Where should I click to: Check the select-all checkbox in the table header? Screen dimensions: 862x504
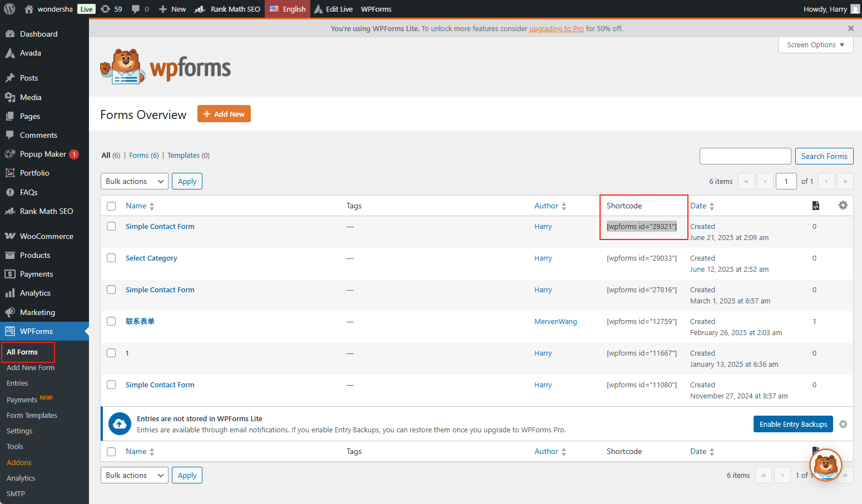[x=111, y=205]
